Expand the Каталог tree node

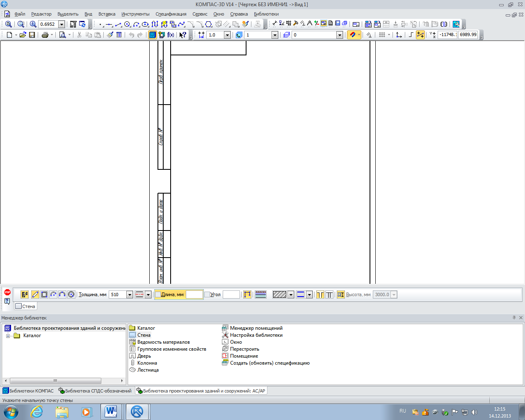8,336
